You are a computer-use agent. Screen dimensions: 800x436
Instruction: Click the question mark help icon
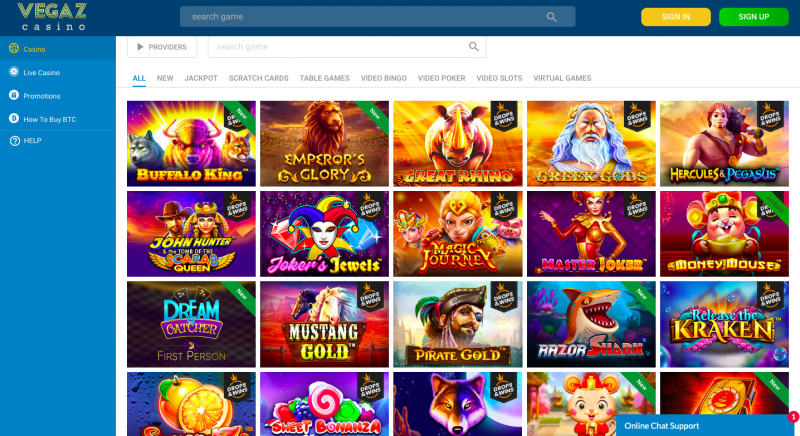[15, 141]
